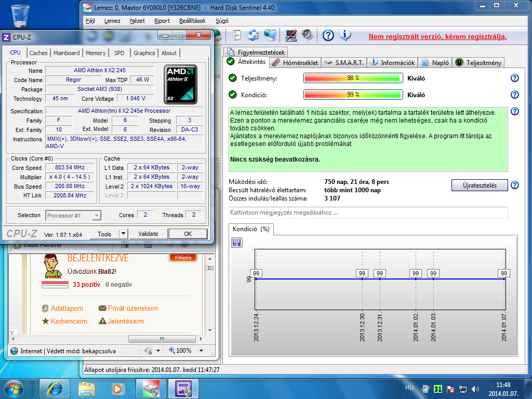532x399 pixels.
Task: Switch to SPD tab in CPU-Z
Action: 119,53
